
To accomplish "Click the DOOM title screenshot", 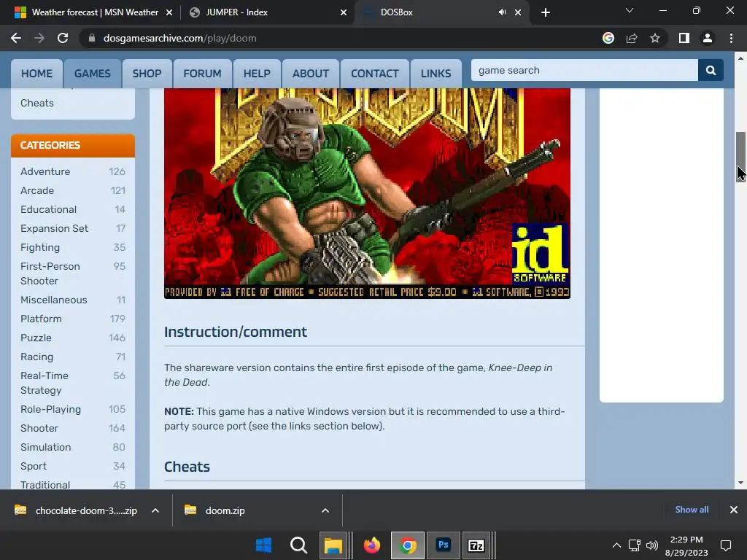I will [x=367, y=193].
